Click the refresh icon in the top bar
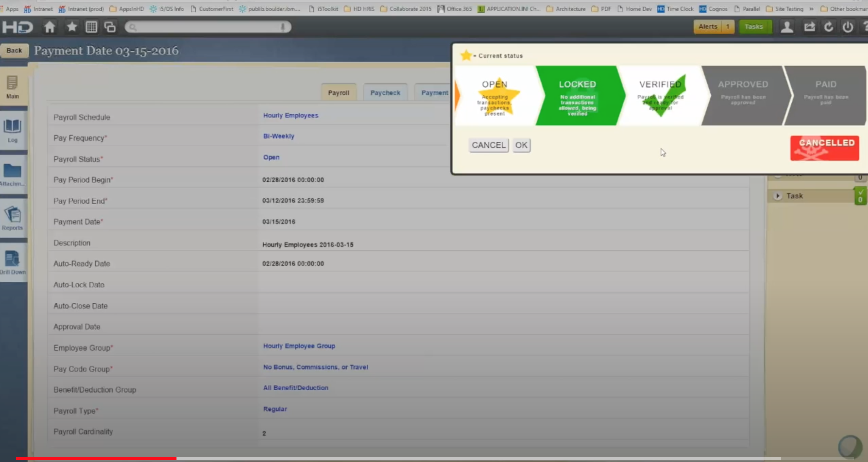Screen dimensions: 868x462 pos(829,27)
